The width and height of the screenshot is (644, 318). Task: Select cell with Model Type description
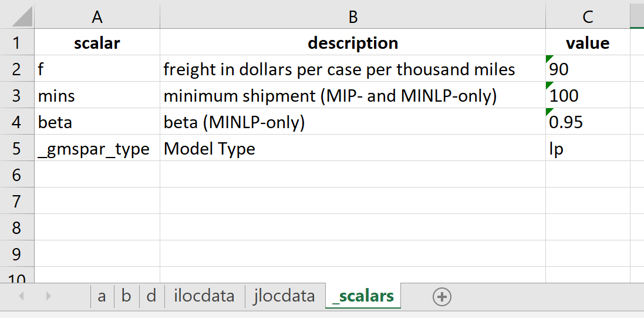tap(353, 149)
